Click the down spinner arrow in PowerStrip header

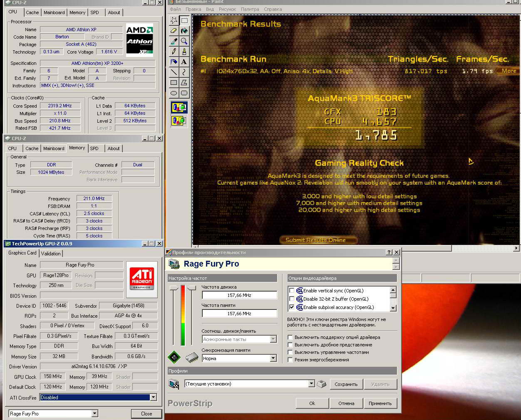tap(396, 267)
